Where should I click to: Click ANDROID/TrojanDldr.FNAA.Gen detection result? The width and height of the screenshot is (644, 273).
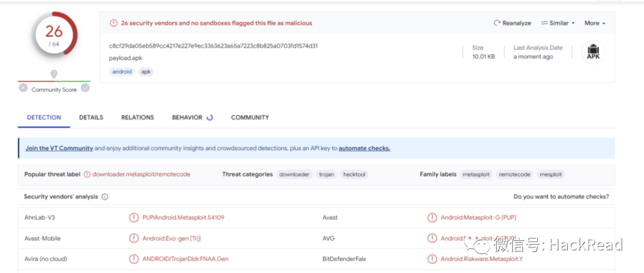(185, 259)
